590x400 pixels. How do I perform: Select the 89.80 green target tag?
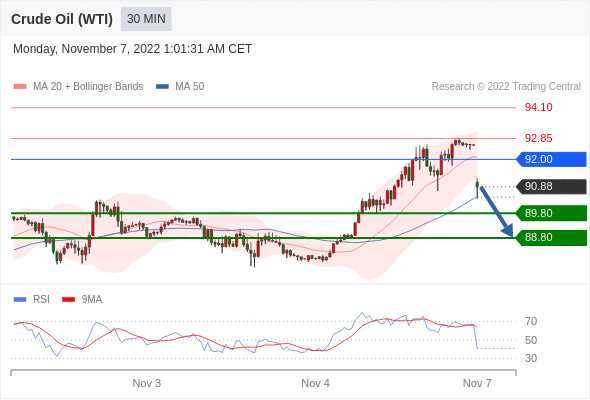[551, 213]
